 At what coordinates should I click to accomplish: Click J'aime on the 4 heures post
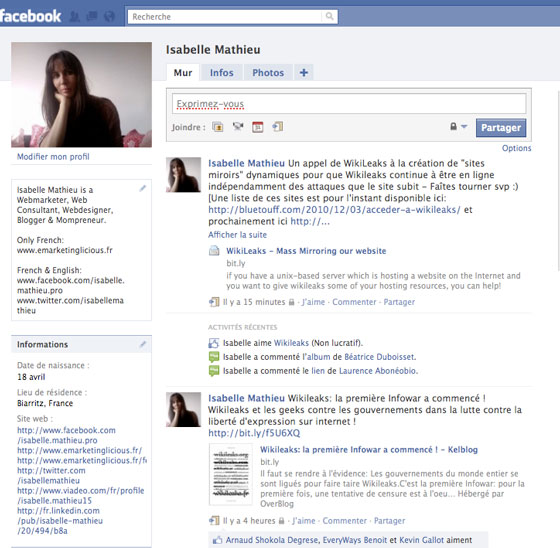point(304,521)
